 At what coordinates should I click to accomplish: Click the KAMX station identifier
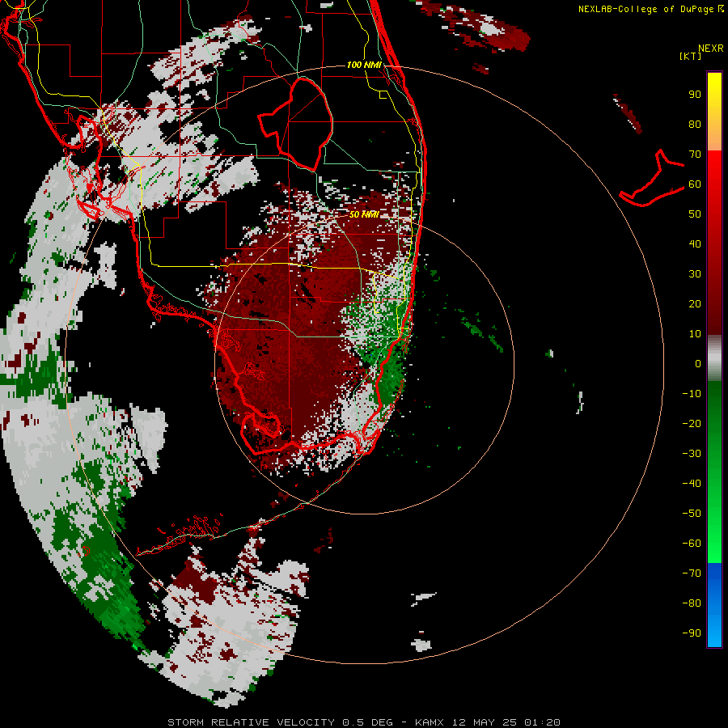[x=430, y=722]
